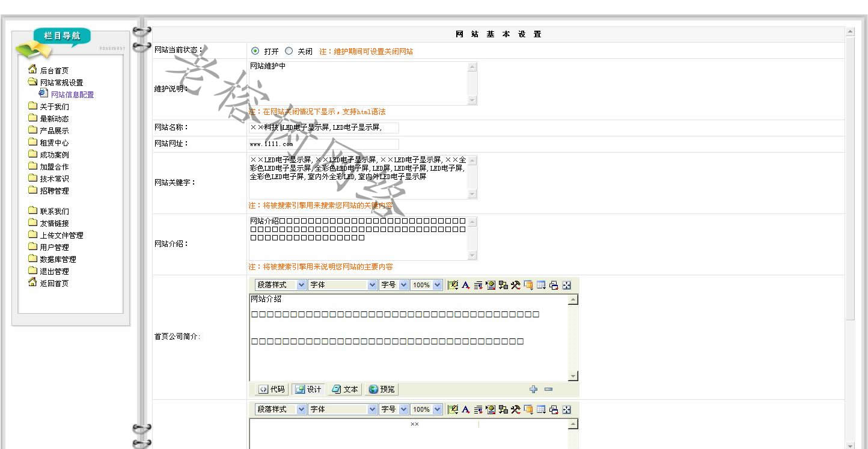Viewport: 868px width, 449px height.
Task: Open the 产品展示 sidebar folder
Action: [49, 130]
